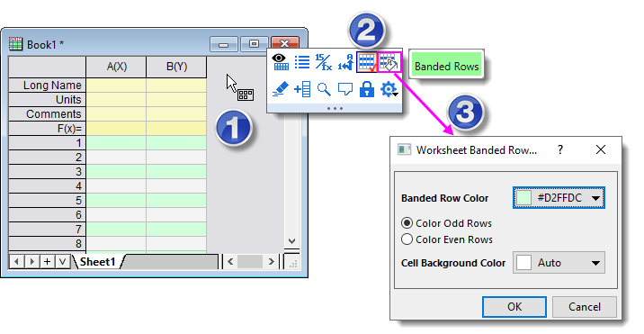Select column B(Y) header
Image resolution: width=644 pixels, height=334 pixels.
click(176, 67)
